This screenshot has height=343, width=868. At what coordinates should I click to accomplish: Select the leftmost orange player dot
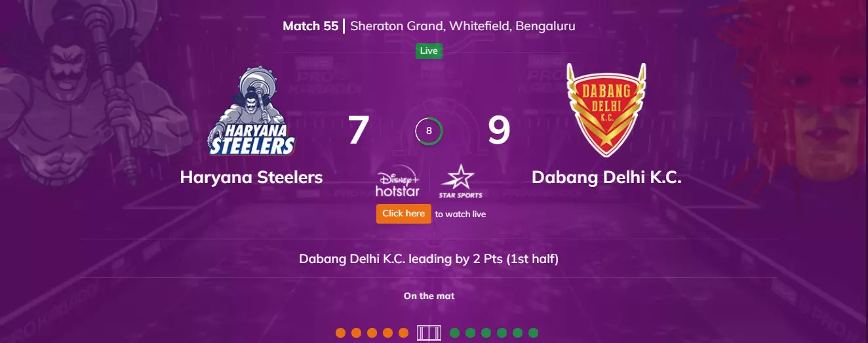[x=341, y=333]
